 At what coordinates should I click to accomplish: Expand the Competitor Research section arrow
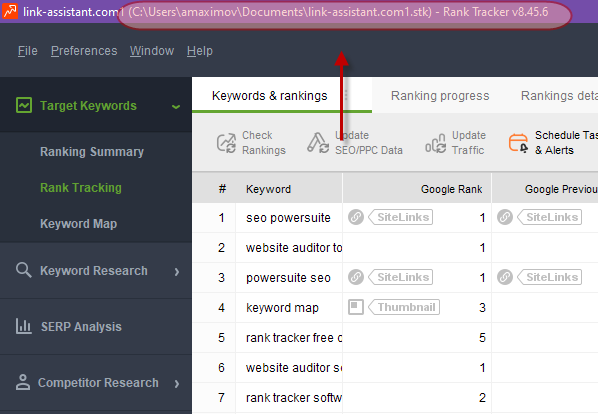pyautogui.click(x=177, y=384)
